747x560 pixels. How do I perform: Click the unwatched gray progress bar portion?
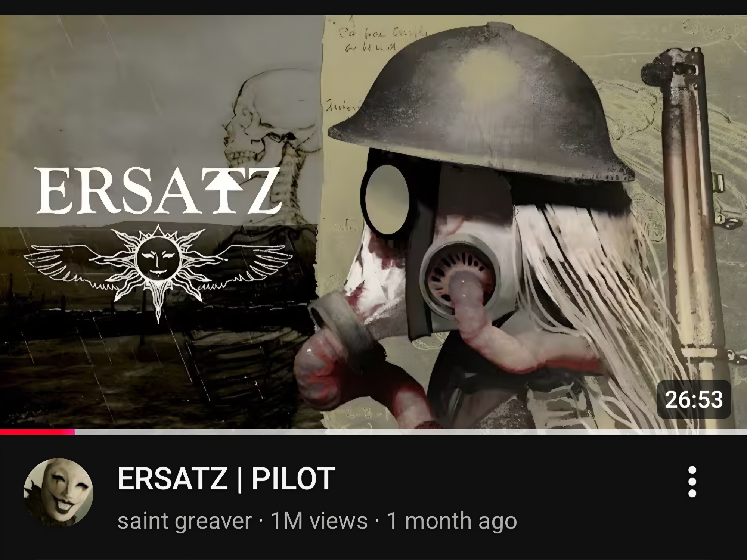[411, 432]
